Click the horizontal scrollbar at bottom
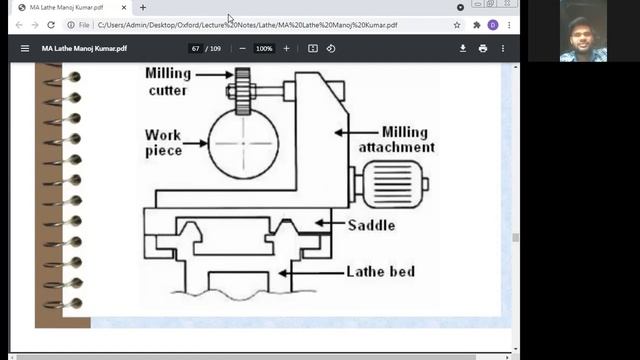 [247, 357]
